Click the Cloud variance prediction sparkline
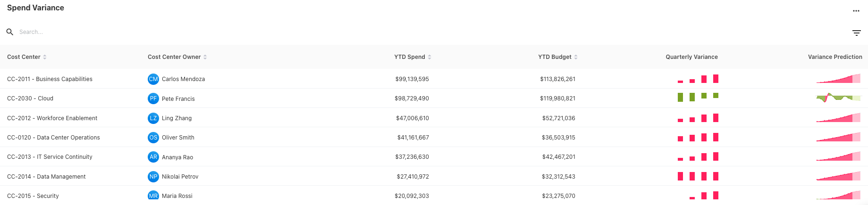 tap(838, 98)
